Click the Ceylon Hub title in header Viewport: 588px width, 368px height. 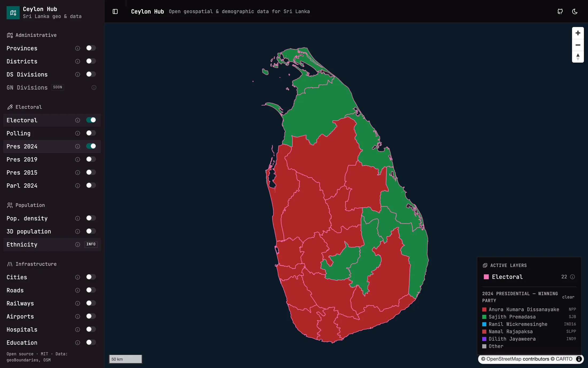(148, 12)
